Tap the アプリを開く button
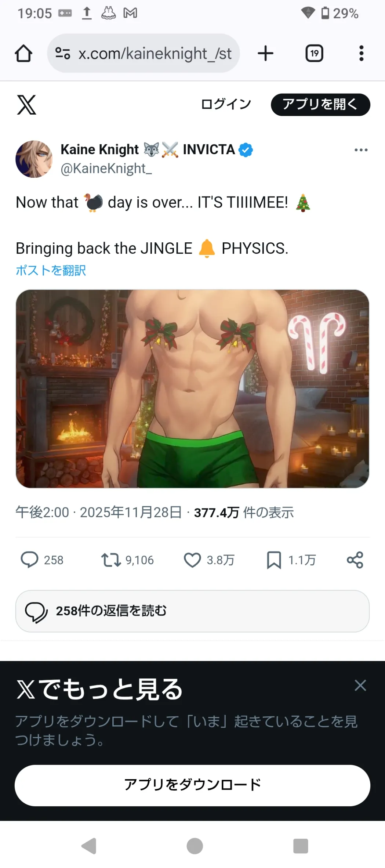This screenshot has height=868, width=385. [x=320, y=105]
